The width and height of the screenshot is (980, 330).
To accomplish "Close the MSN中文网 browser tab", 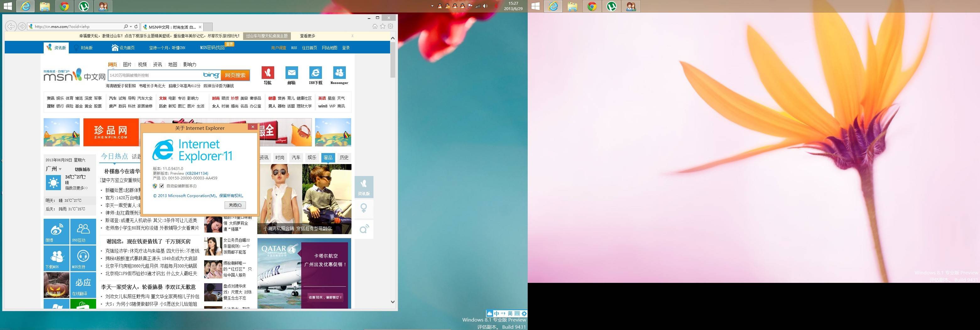I will tap(200, 27).
